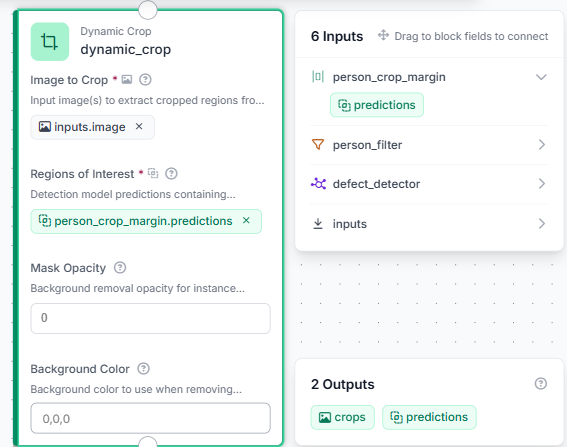The height and width of the screenshot is (447, 567).
Task: Click the Dynamic Crop block icon
Action: (x=50, y=42)
